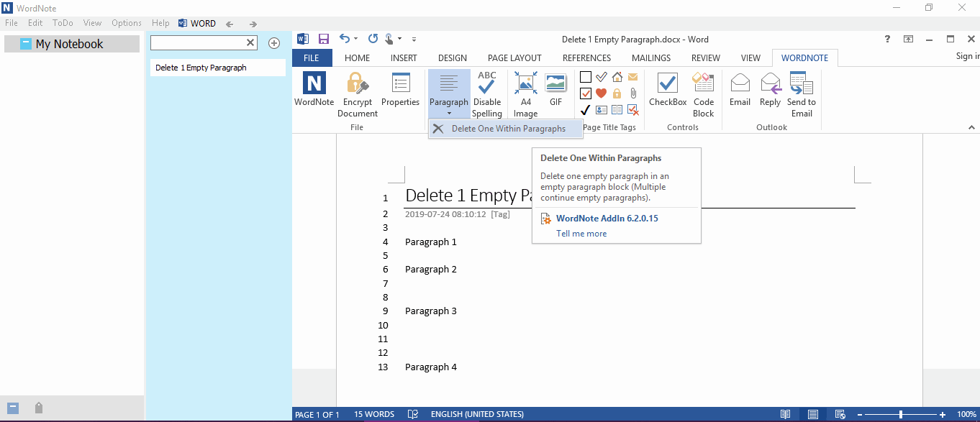Image resolution: width=980 pixels, height=422 pixels.
Task: Open Customize Quick Access Toolbar dropdown
Action: (414, 39)
